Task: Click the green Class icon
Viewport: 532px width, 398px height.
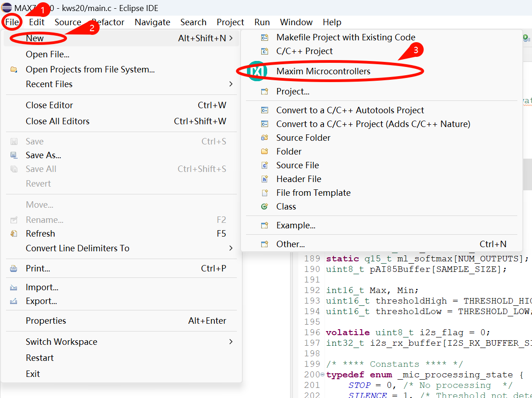Action: 264,206
